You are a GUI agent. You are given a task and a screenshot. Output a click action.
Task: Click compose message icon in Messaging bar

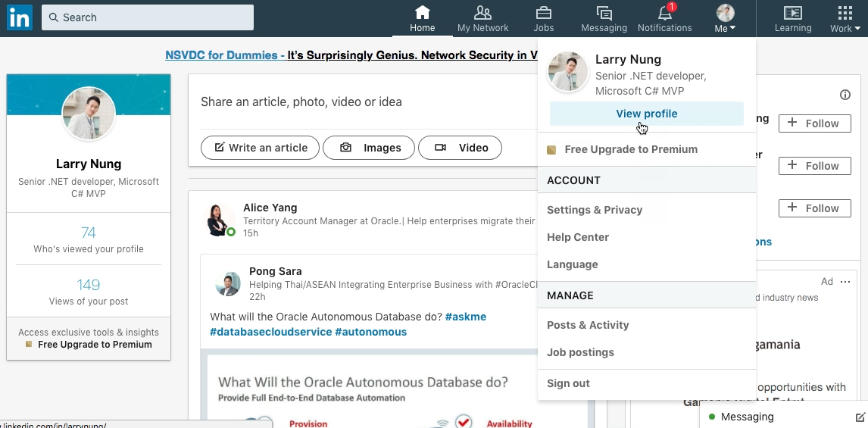pos(860,417)
